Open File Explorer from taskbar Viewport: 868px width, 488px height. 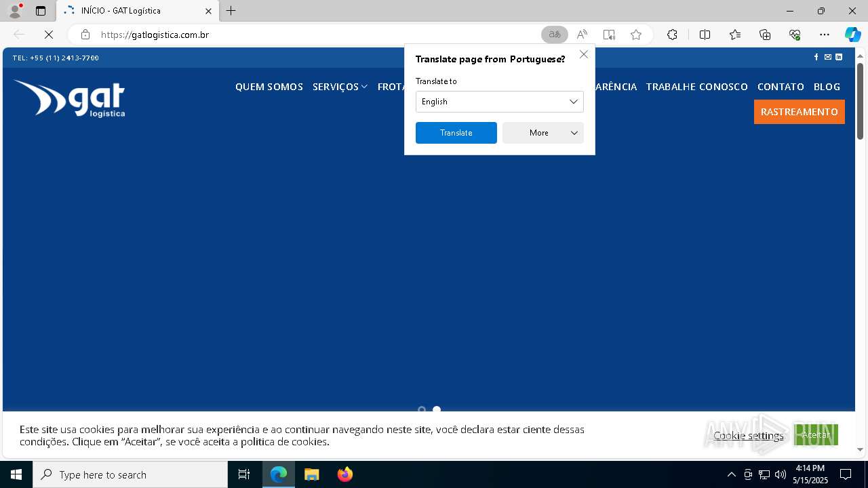coord(311,474)
